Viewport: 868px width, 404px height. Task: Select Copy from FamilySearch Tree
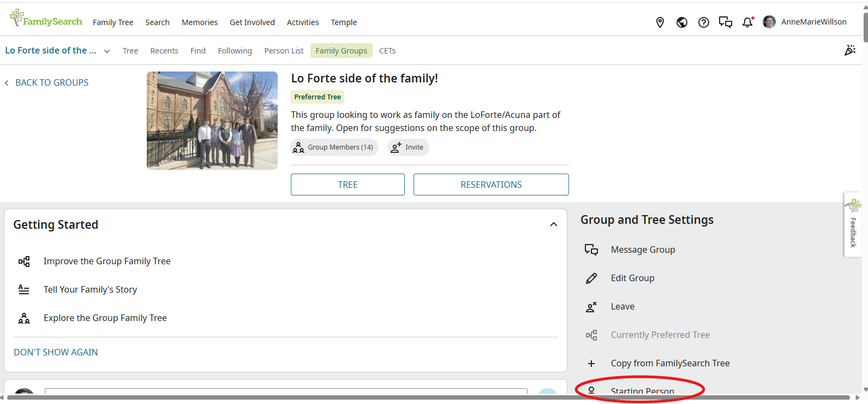(671, 364)
